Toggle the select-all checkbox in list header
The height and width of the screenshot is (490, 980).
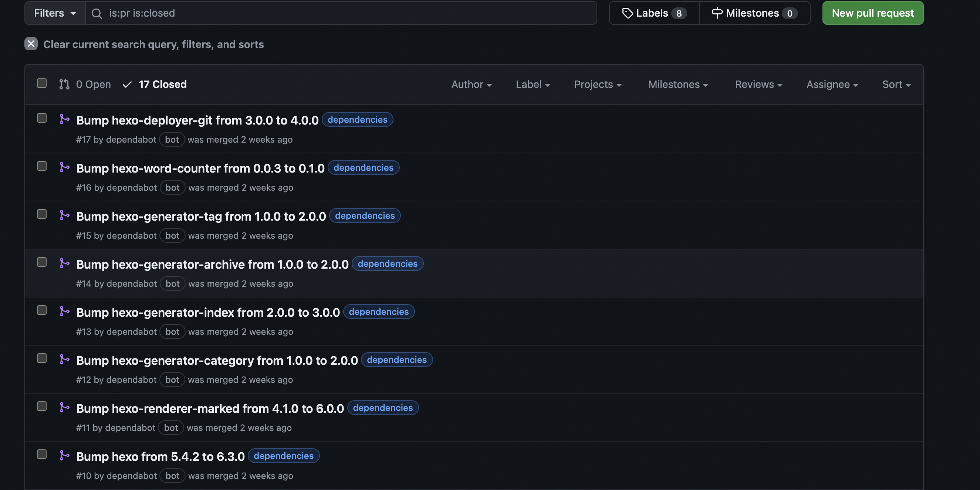pos(42,83)
